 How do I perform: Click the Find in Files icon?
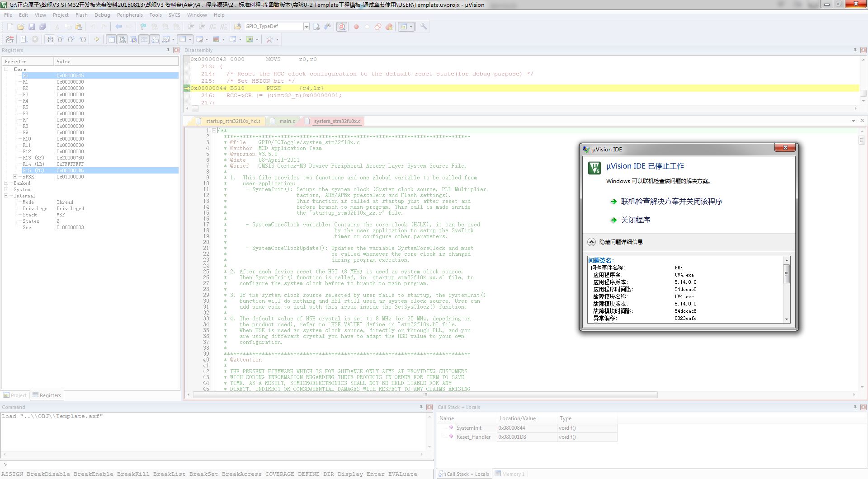(x=238, y=27)
